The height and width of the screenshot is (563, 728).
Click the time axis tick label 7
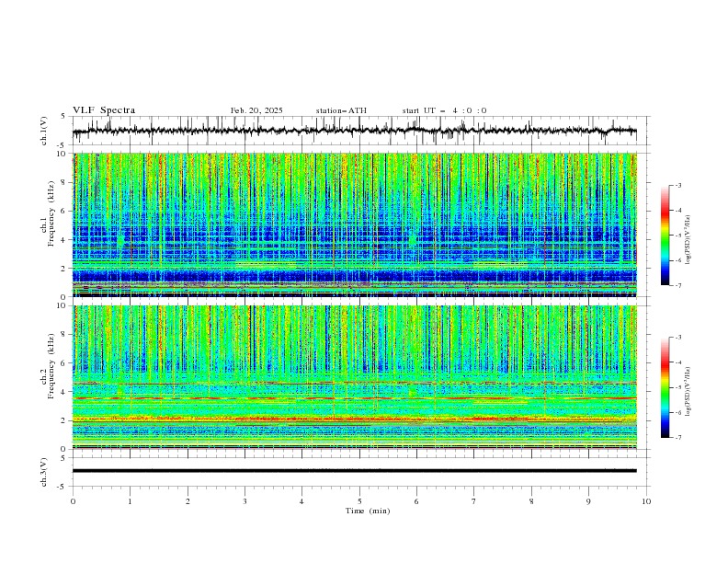tap(474, 501)
